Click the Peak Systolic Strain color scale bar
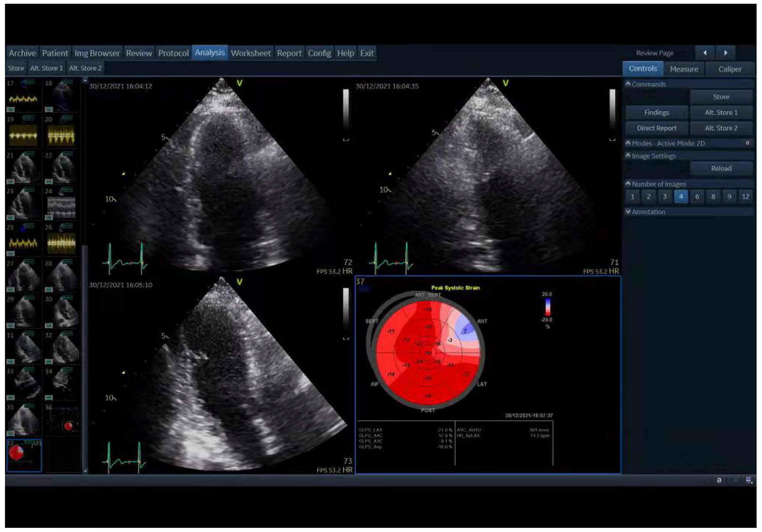 547,307
